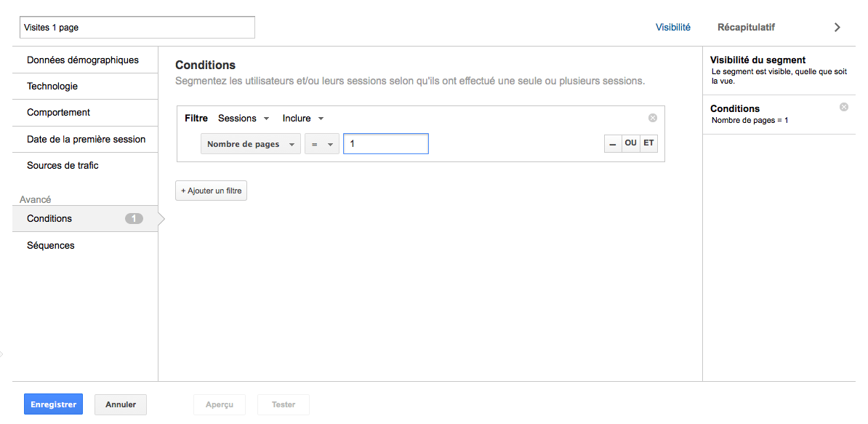The height and width of the screenshot is (424, 868).
Task: Open the Inclure dropdown
Action: 302,119
